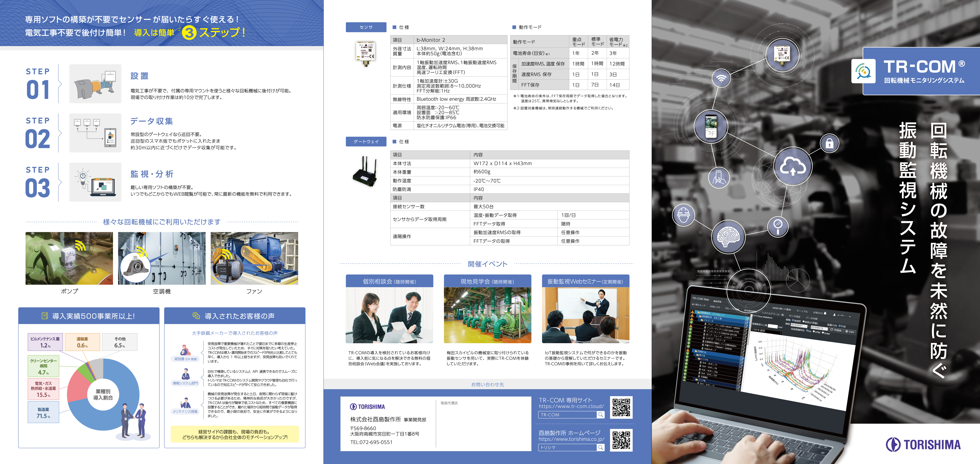This screenshot has height=464, width=980.
Task: Collapse the 酉島製作所 デモグループ tree folder
Action: tap(696, 312)
